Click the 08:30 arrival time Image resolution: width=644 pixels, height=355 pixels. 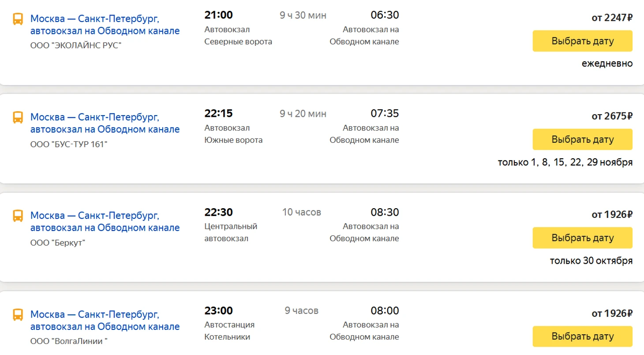[385, 212]
